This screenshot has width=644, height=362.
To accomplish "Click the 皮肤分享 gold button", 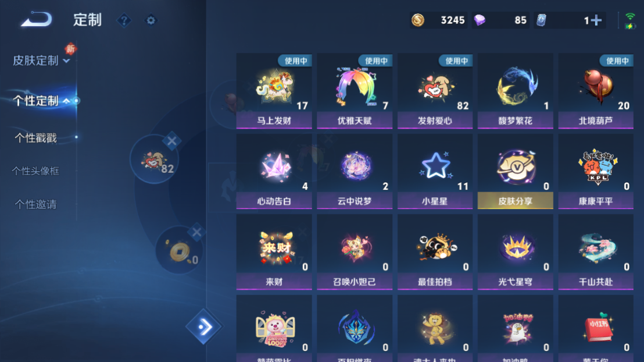I will [x=516, y=201].
